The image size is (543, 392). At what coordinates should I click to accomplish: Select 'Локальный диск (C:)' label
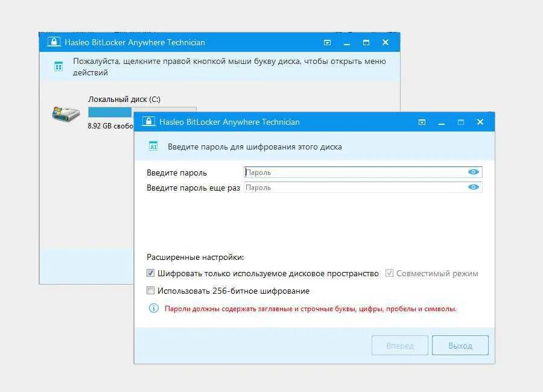pyautogui.click(x=124, y=100)
